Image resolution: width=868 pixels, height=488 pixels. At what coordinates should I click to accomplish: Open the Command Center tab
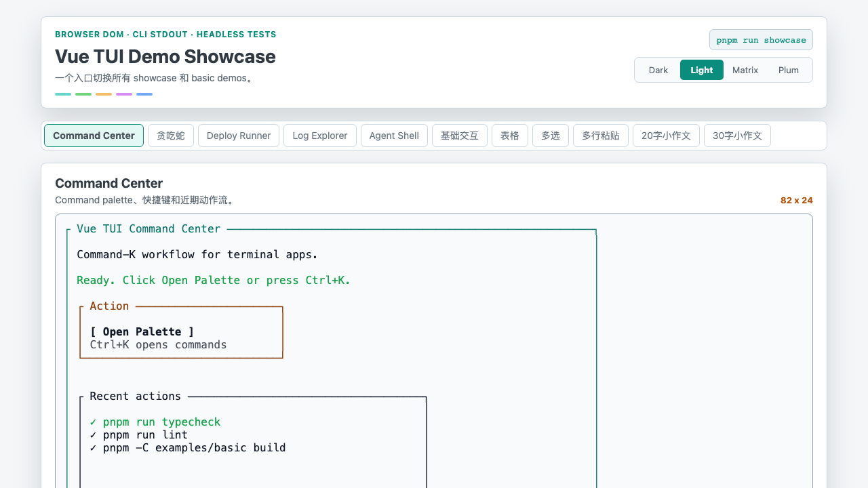tap(94, 136)
